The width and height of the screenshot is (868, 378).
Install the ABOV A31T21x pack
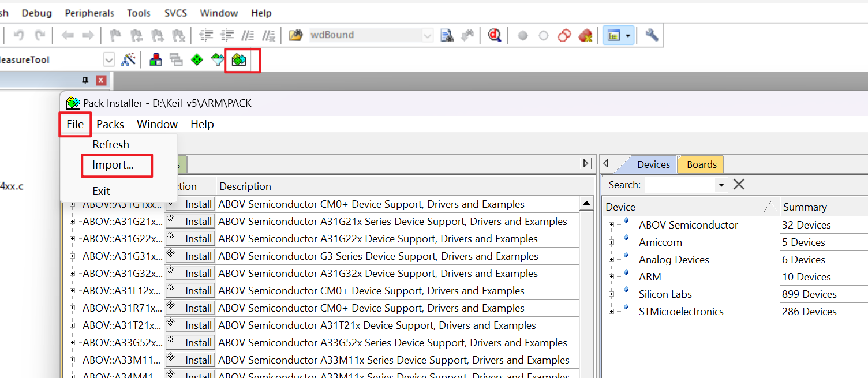190,325
